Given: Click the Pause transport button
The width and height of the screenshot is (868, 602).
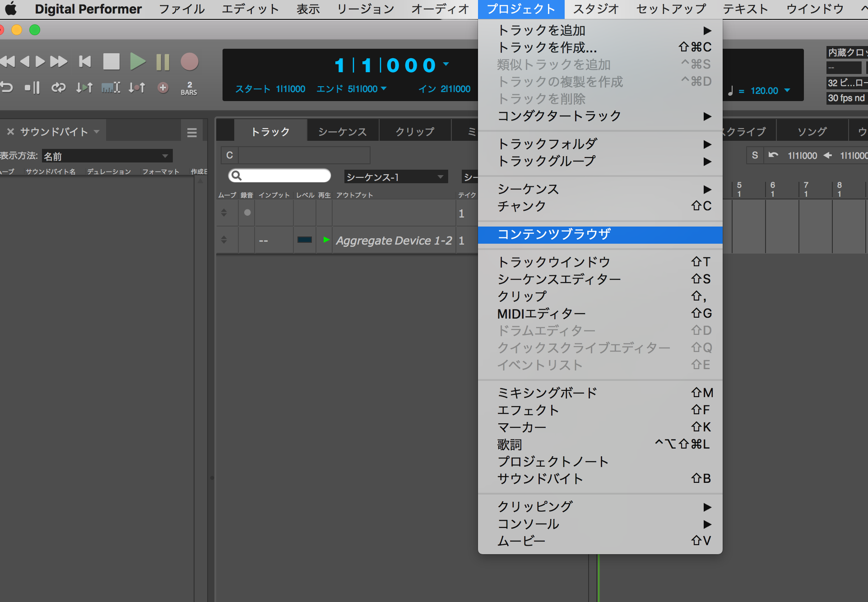Looking at the screenshot, I should [x=162, y=62].
